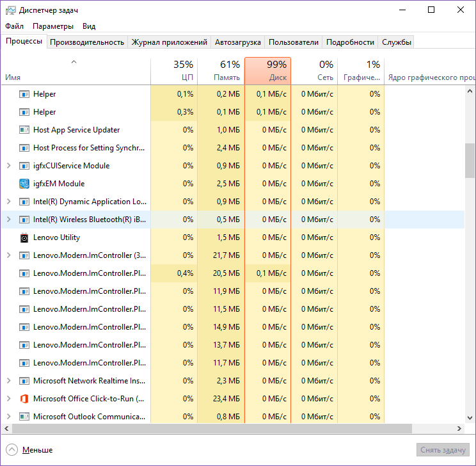Sort processes by the Память column
Viewport: 476px width, 466px height.
[221, 71]
